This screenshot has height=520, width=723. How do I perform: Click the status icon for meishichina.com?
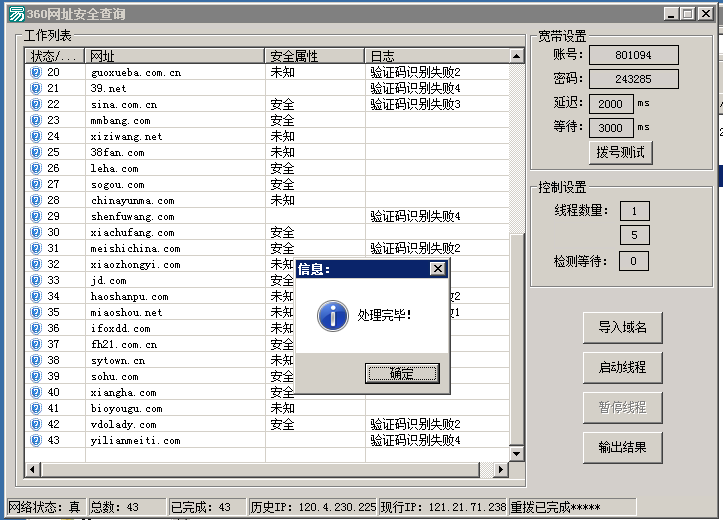pos(36,248)
